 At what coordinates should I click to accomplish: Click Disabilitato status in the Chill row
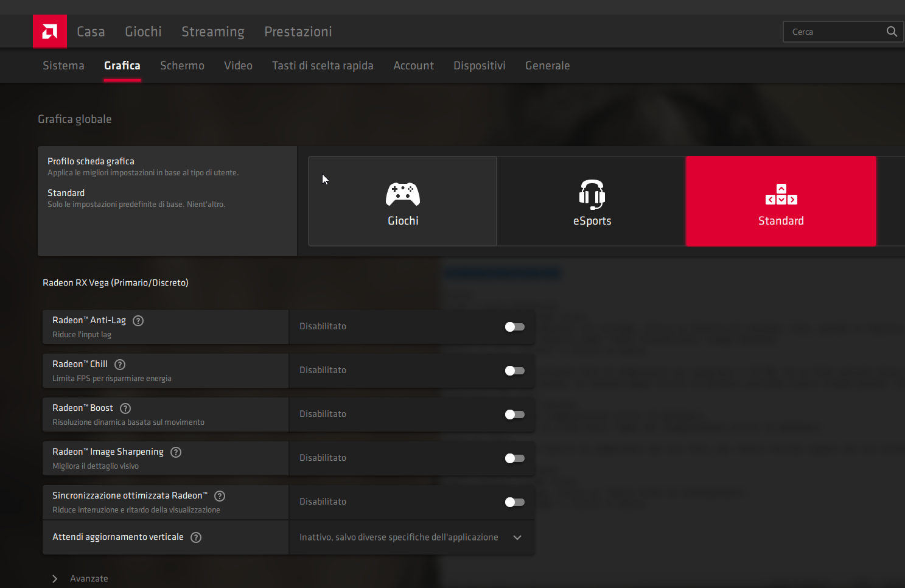coord(323,370)
